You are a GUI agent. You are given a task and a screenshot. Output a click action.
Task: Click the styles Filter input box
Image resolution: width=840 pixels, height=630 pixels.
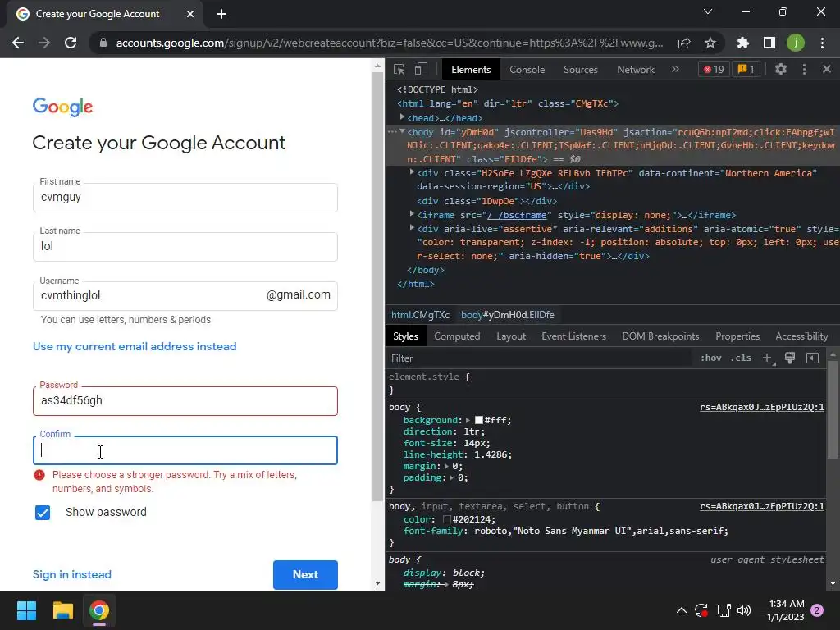coord(540,358)
